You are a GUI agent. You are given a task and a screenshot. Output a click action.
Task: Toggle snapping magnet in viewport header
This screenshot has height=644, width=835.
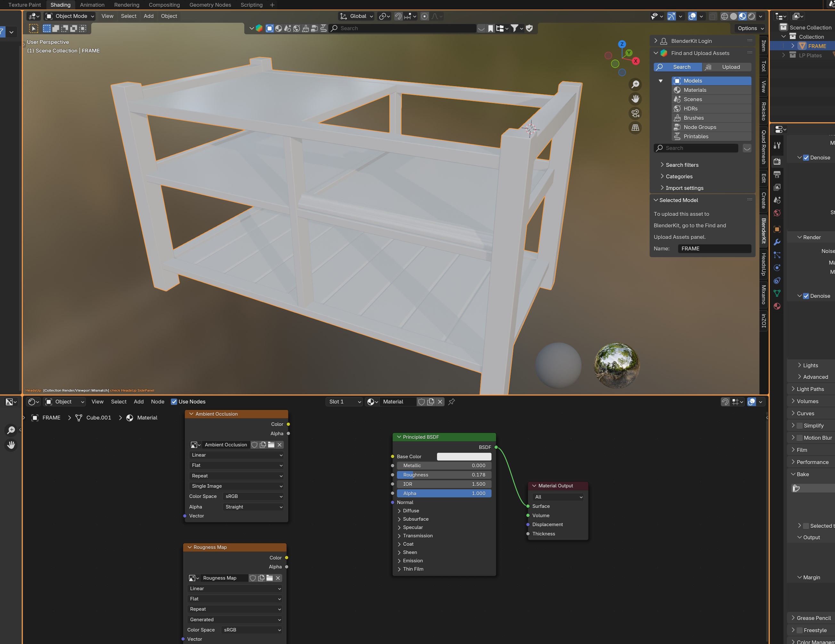tap(398, 16)
